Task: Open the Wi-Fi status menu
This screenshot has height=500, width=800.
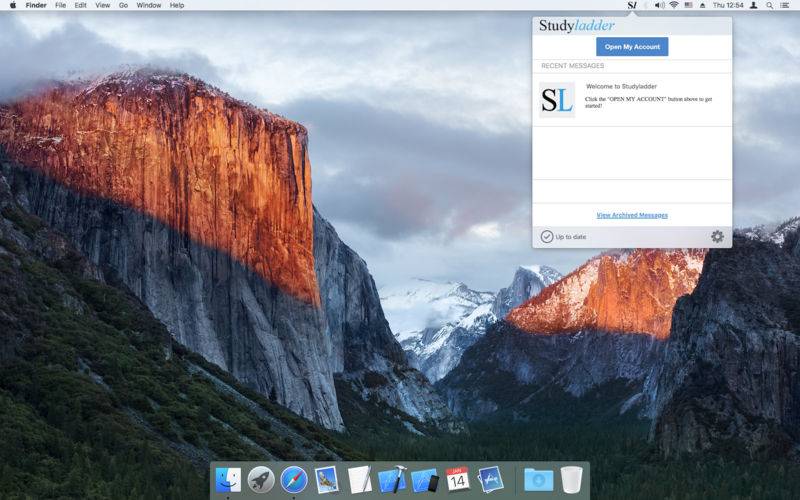Action: tap(673, 5)
